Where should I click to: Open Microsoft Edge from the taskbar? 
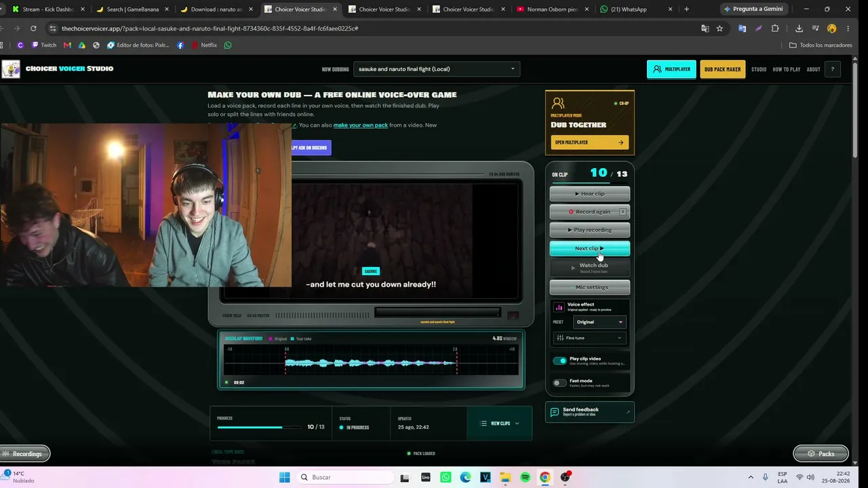[x=465, y=477]
